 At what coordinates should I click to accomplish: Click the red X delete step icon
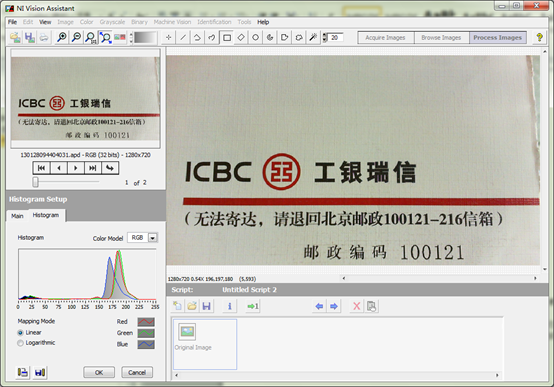pos(357,306)
